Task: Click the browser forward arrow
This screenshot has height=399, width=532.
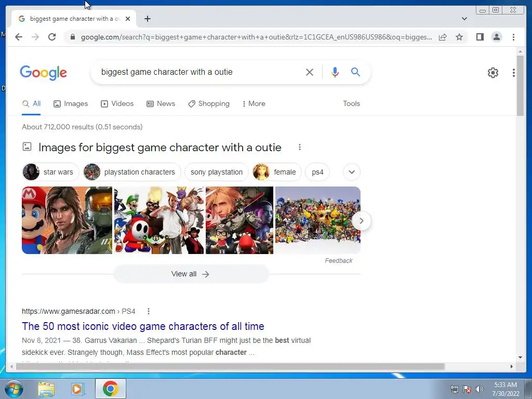Action: click(x=35, y=37)
